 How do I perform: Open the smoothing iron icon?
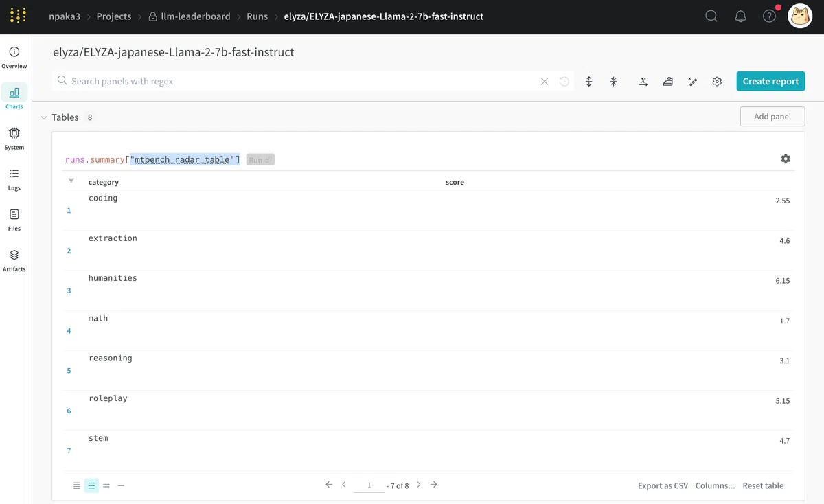(667, 81)
